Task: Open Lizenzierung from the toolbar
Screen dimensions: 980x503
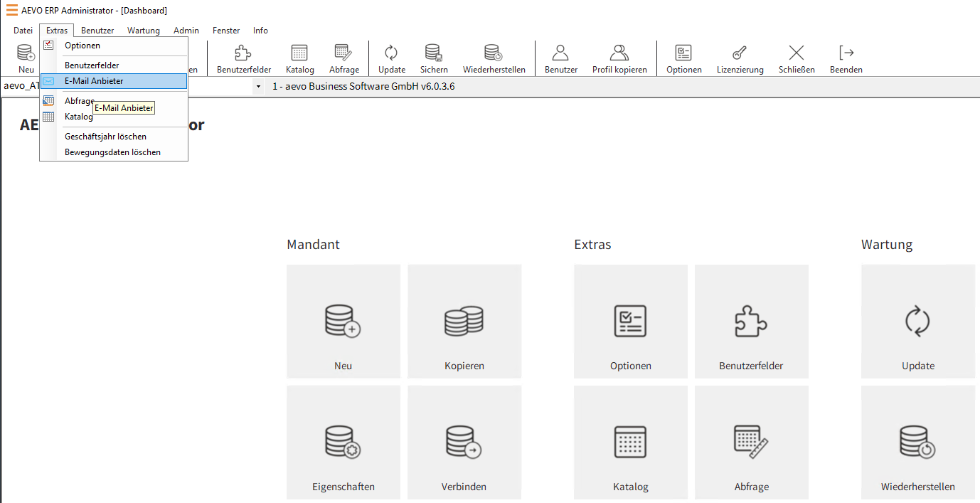Action: 740,57
